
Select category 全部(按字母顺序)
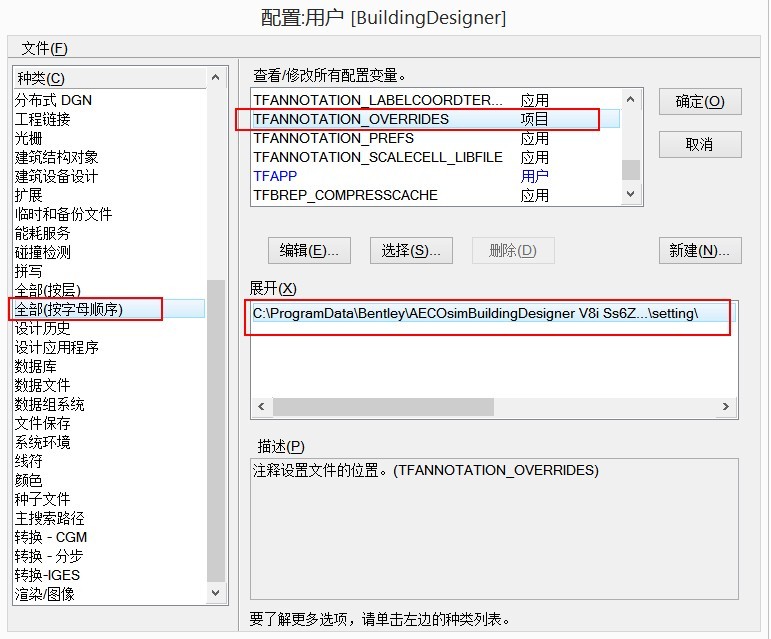[x=109, y=309]
